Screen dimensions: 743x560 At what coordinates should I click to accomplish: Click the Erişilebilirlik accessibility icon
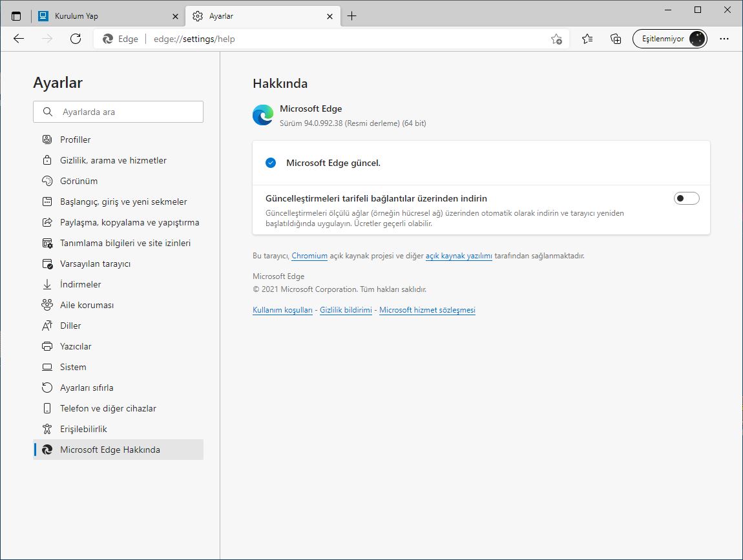(x=47, y=429)
